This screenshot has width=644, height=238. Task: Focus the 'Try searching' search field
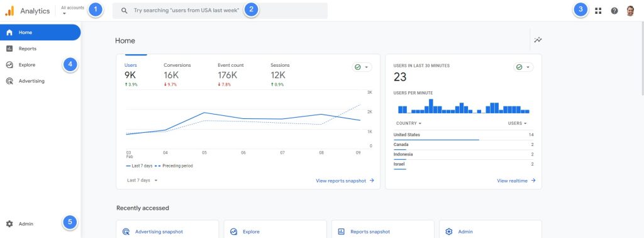[220, 11]
